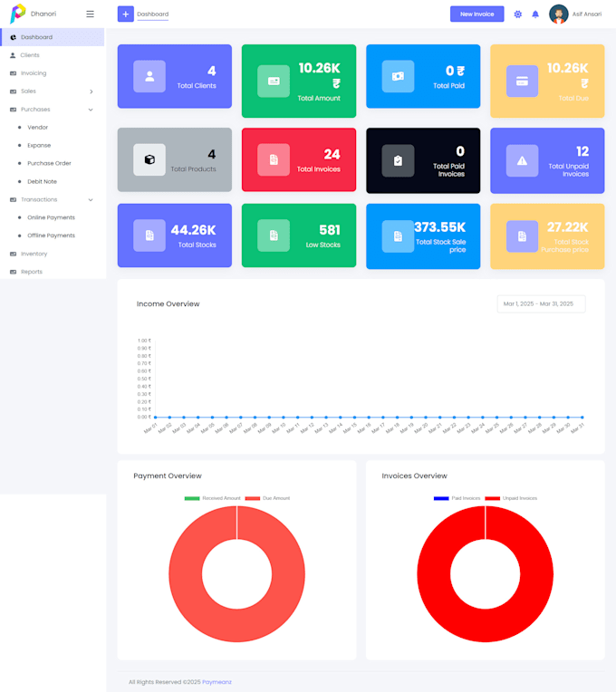Open Reports in the sidebar
Screen dimensions: 616x692
click(52, 272)
